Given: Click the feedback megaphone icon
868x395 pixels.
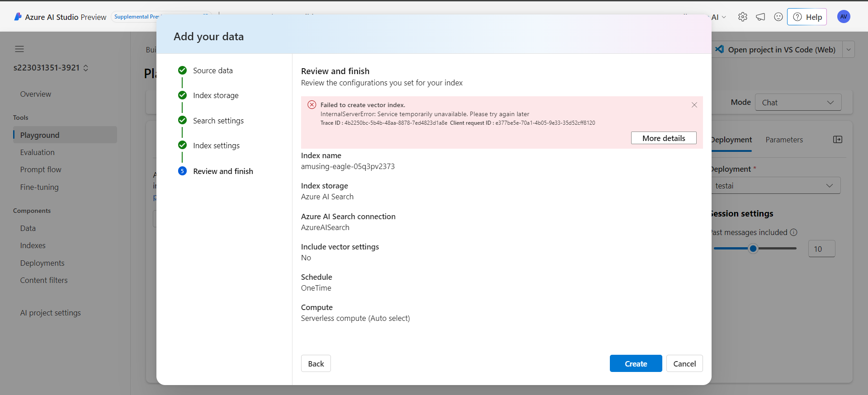Looking at the screenshot, I should pos(760,17).
